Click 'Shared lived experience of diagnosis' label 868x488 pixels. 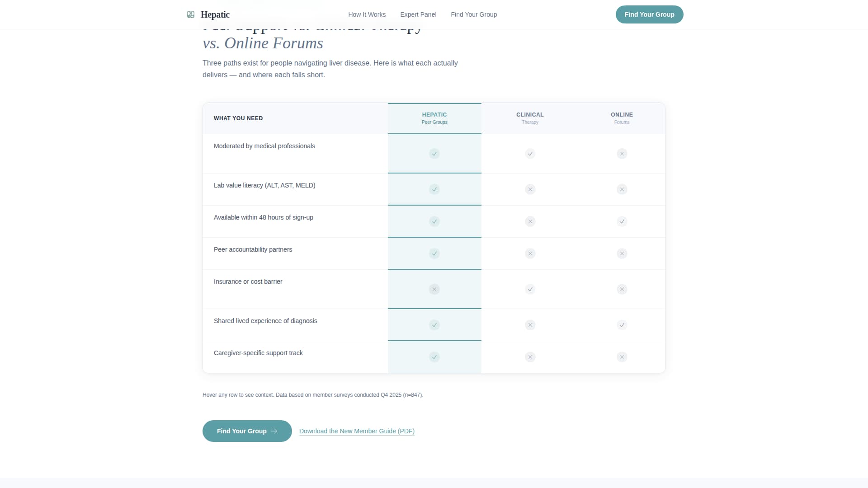click(x=265, y=321)
